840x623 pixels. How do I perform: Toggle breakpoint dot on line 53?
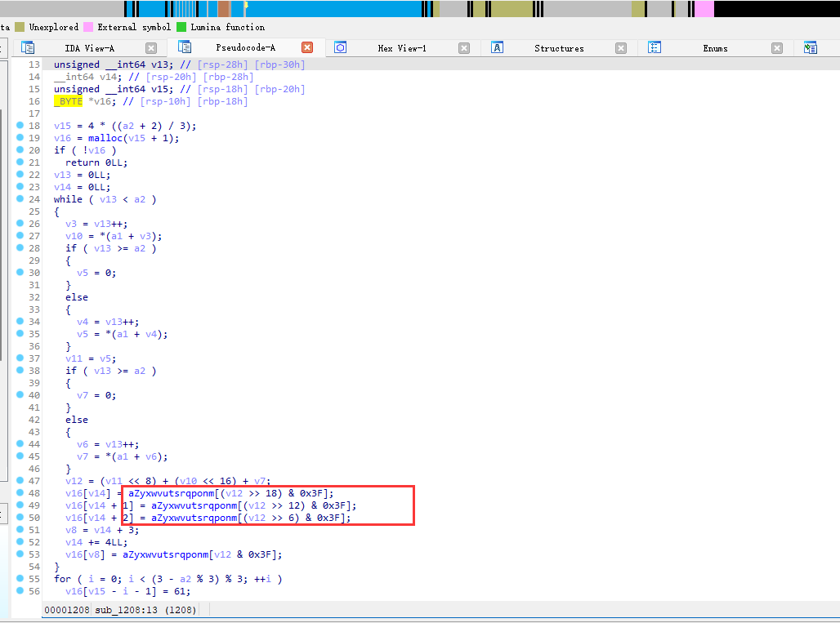pyautogui.click(x=20, y=554)
